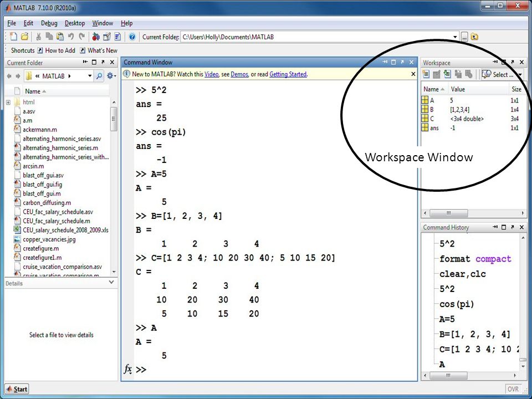Open the Getting Started link
Image resolution: width=532 pixels, height=399 pixels.
pos(288,74)
